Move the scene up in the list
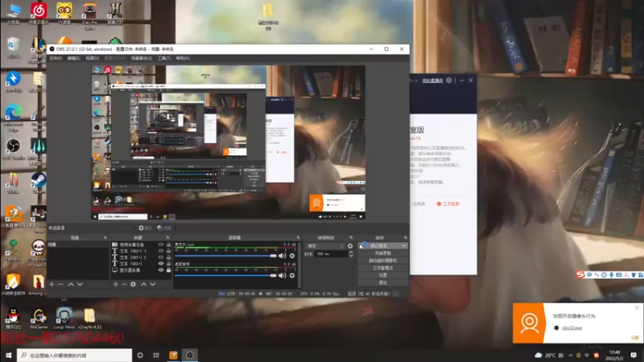 [71, 284]
